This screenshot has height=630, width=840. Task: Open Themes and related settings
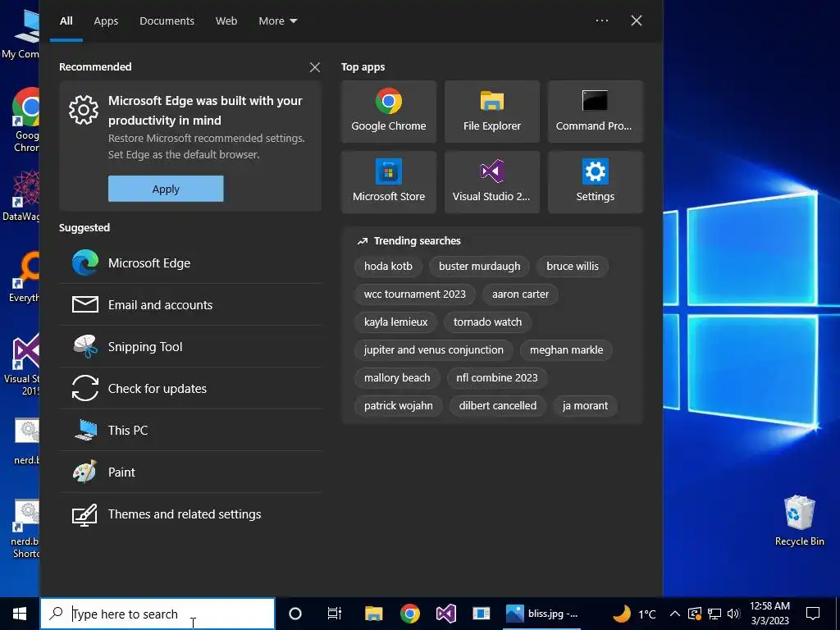point(190,514)
